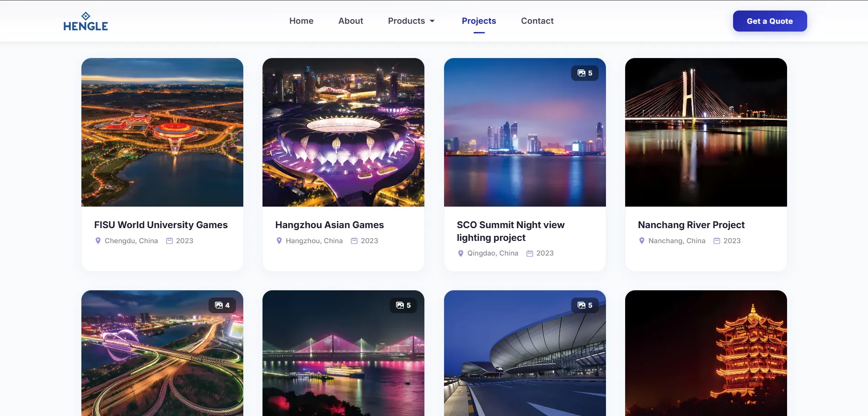Open the Home page
Viewport: 868px width, 416px height.
click(x=301, y=21)
